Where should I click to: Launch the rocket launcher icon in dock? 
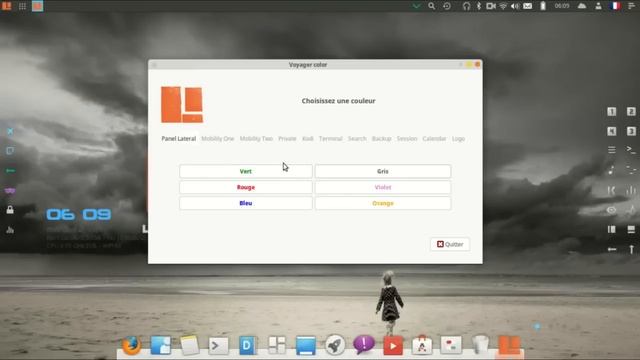(335, 345)
